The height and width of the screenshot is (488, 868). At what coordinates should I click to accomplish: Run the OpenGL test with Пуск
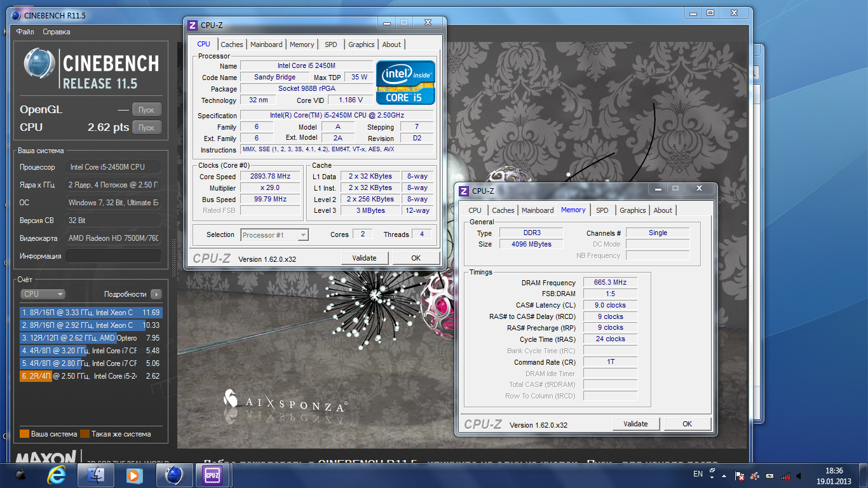point(147,109)
